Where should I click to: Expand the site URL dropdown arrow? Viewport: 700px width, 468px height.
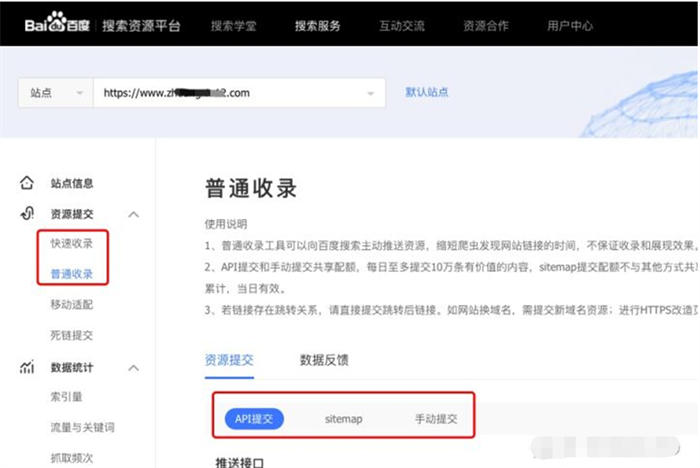(x=372, y=92)
